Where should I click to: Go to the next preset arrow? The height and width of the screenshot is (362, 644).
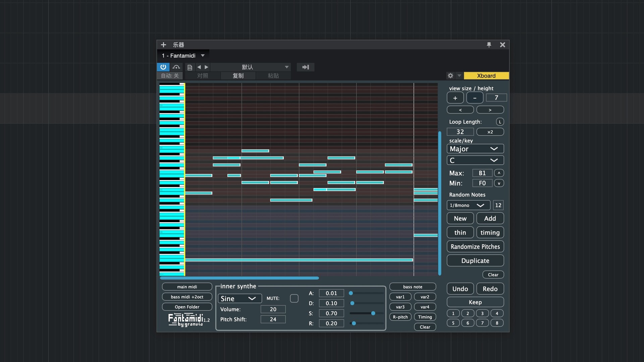[x=207, y=67]
